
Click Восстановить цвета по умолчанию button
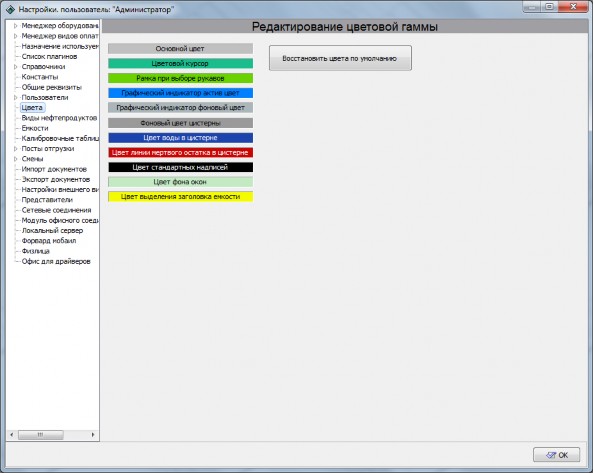point(340,58)
